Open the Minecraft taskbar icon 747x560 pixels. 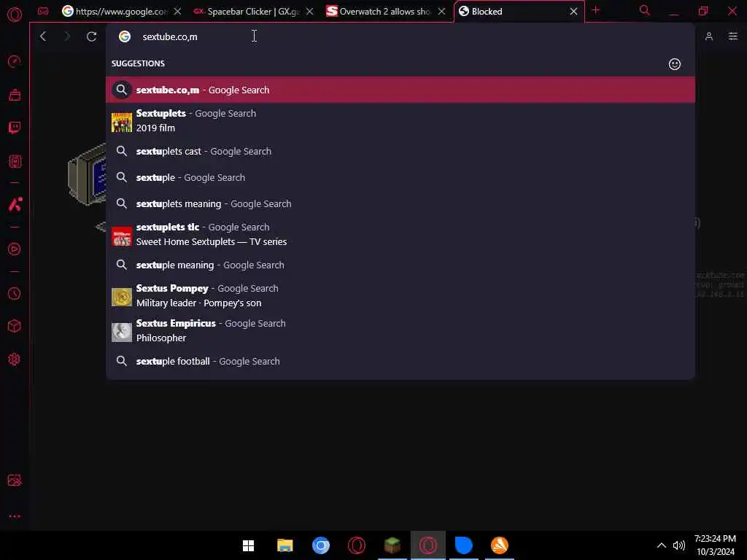(x=392, y=545)
